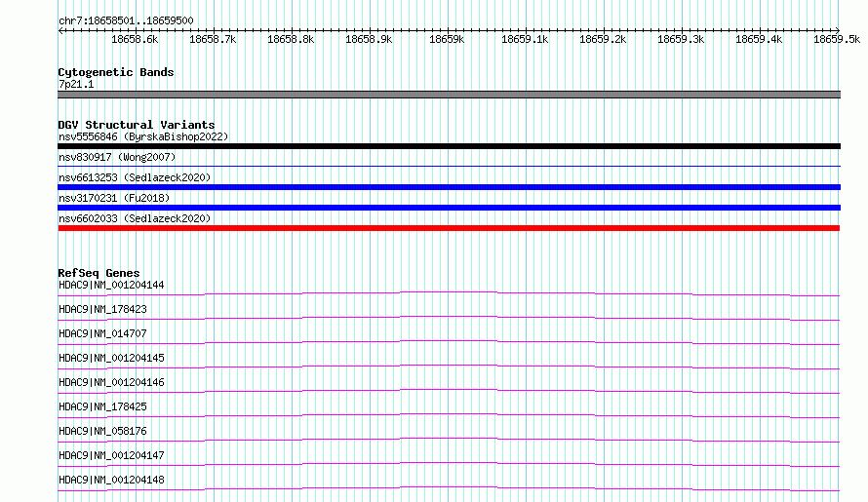Open the nsv6613253 (Sedlazeck2020) variant label

pos(135,177)
